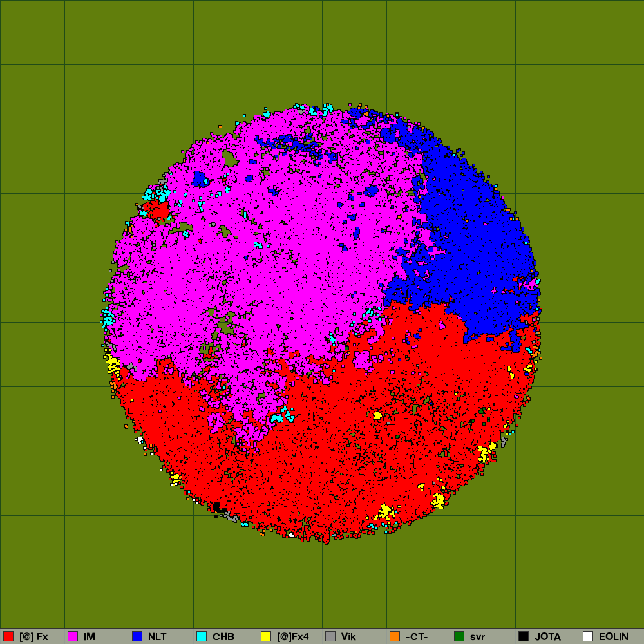Select the 'EOLIN' legend label
644x644 pixels.
pyautogui.click(x=614, y=637)
